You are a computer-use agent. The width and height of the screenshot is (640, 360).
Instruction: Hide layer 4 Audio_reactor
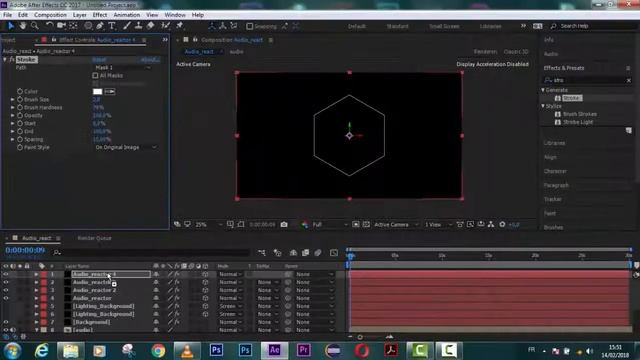coord(6,298)
